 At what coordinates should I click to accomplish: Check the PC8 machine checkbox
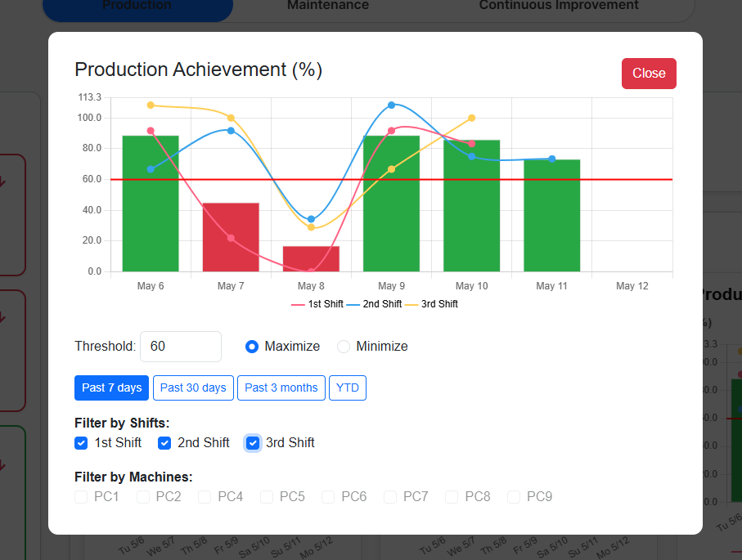452,497
